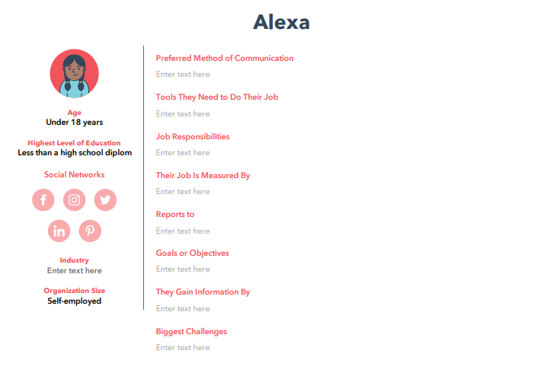This screenshot has height=392, width=557.
Task: Click the They Gain Information By field
Action: (183, 309)
